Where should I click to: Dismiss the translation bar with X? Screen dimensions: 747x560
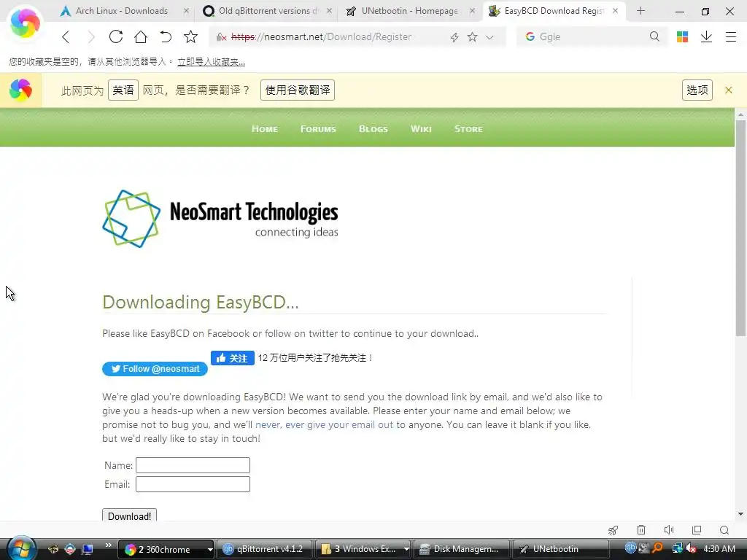[729, 90]
